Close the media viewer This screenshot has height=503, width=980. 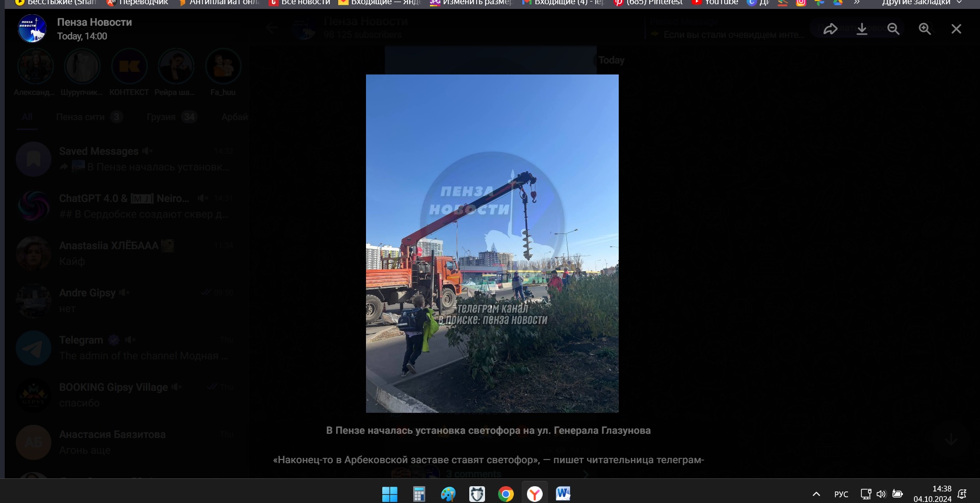point(956,29)
